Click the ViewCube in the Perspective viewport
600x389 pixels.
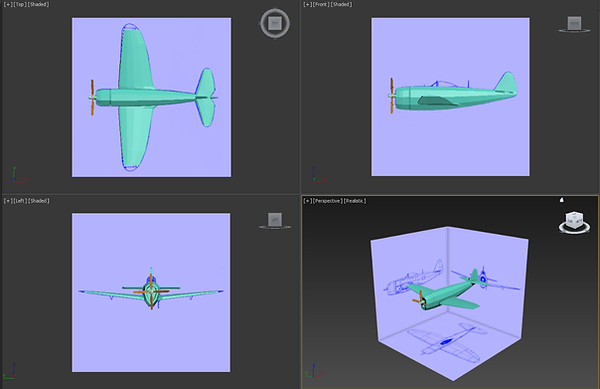(574, 220)
